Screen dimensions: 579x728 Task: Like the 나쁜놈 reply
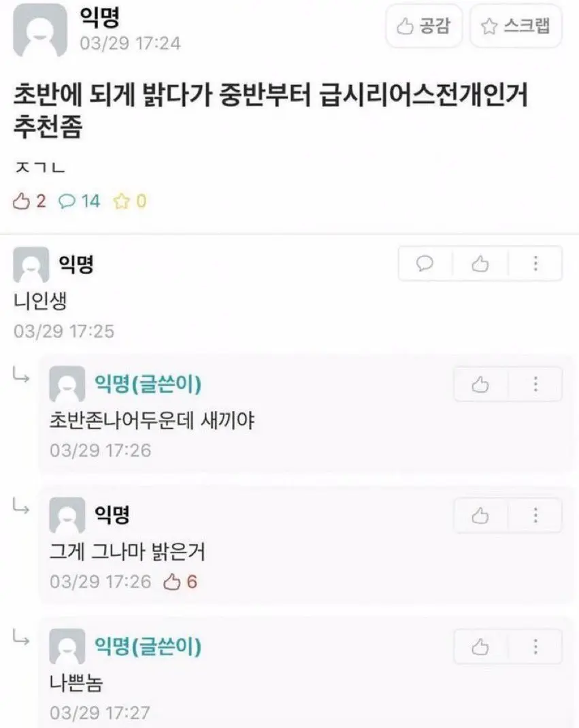[x=480, y=647]
